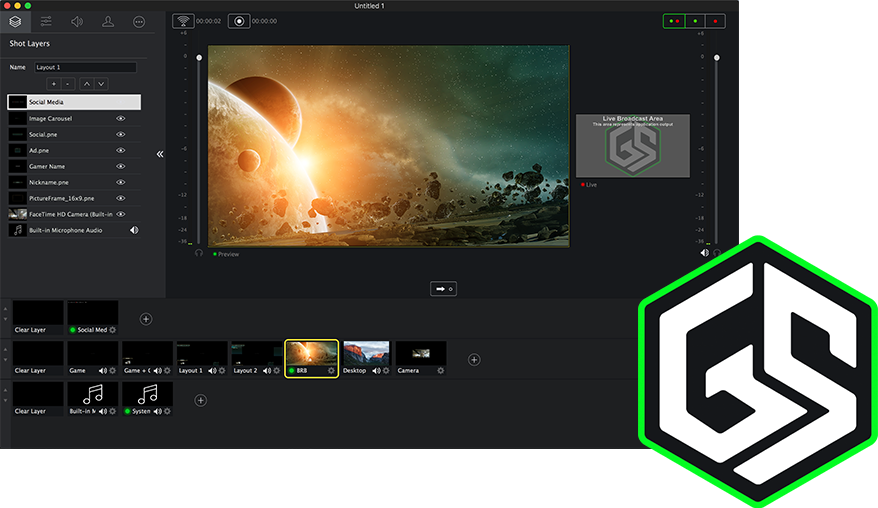Add a shot to the middle layer row
The height and width of the screenshot is (508, 878).
pos(474,360)
